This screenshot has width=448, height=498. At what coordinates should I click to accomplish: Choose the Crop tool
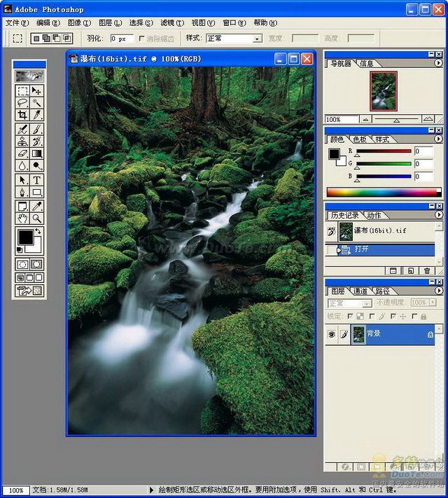pyautogui.click(x=22, y=115)
